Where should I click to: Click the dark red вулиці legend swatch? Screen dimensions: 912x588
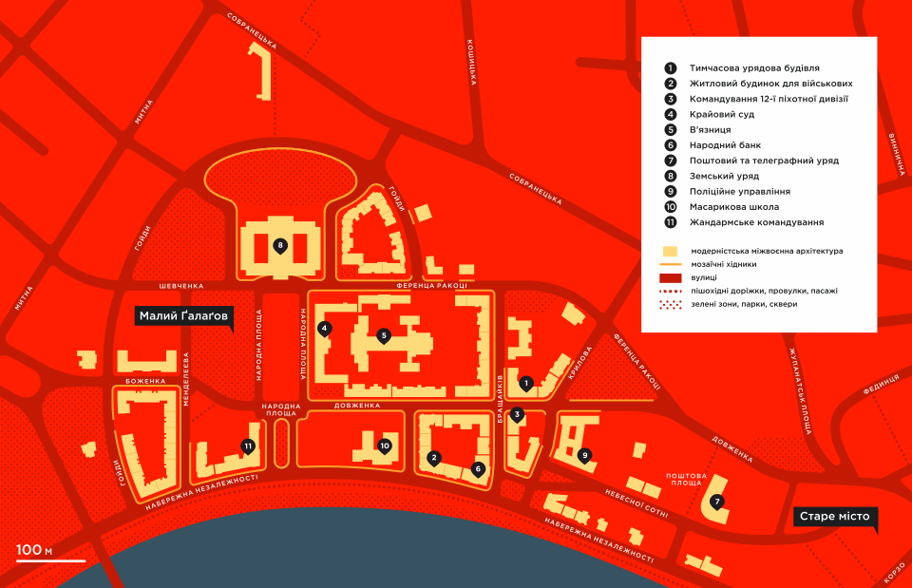tap(671, 277)
